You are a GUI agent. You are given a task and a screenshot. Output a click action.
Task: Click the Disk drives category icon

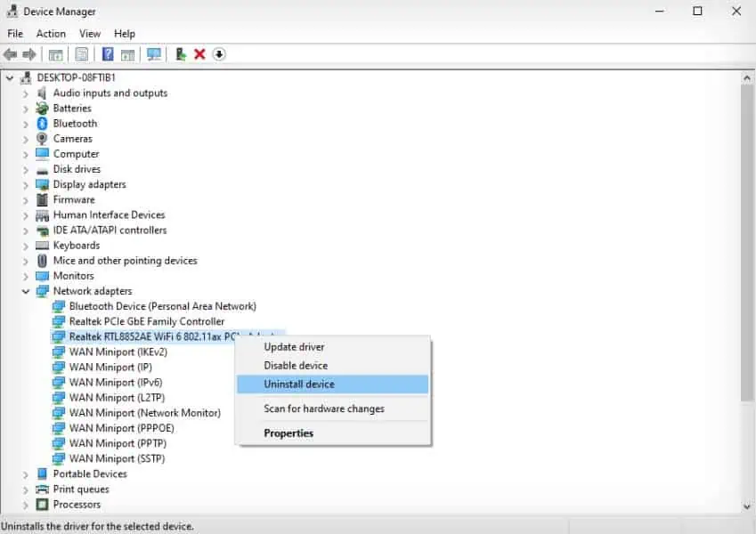coord(43,171)
